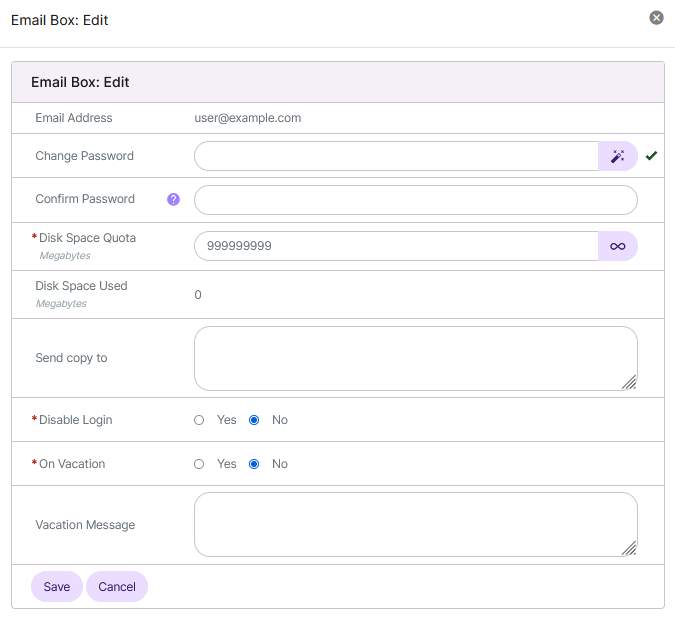The image size is (675, 626).
Task: Click the Disk Space Used value 0
Action: coord(198,295)
